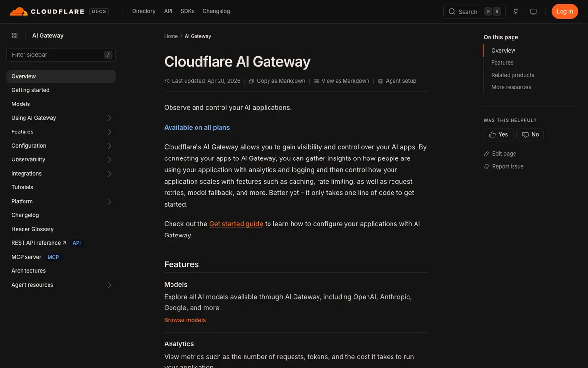Click the AI Gateway sidebar title
588x368 pixels.
pos(48,35)
